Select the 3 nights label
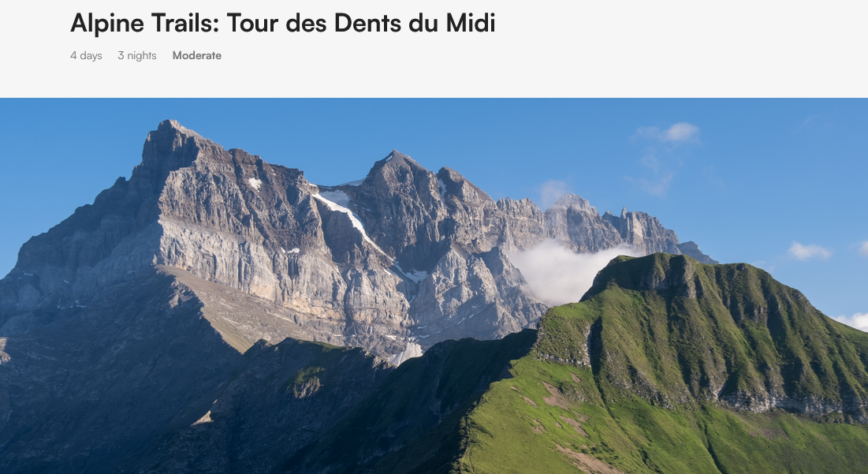The width and height of the screenshot is (868, 474). [136, 55]
